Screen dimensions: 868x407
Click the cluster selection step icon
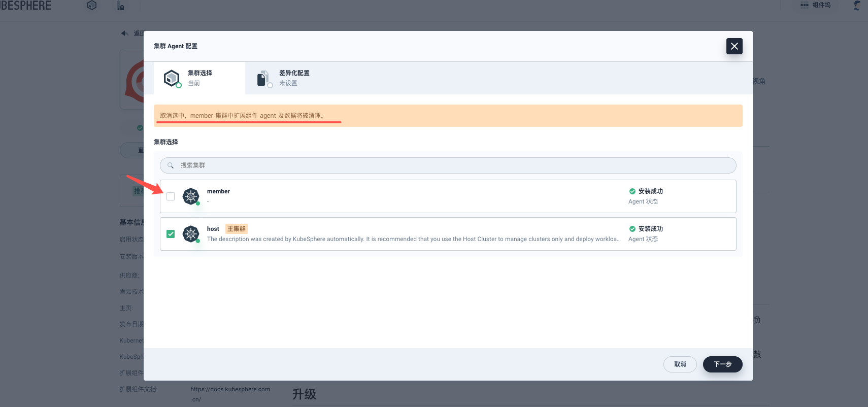coord(172,78)
